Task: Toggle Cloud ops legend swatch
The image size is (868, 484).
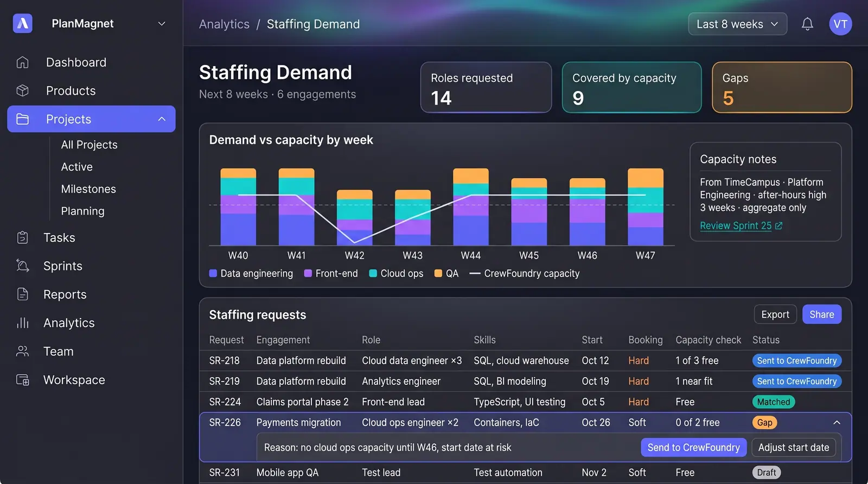Action: [x=373, y=274]
